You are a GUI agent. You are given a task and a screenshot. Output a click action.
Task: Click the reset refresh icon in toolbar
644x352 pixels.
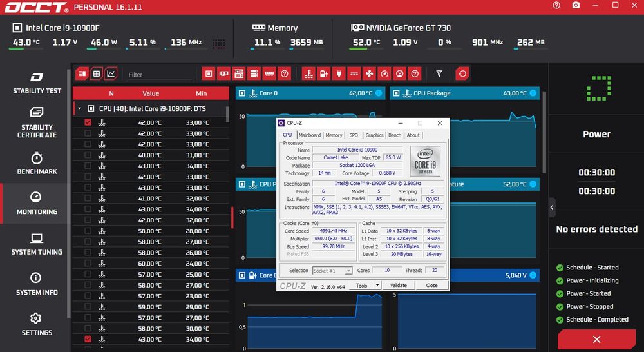(462, 74)
